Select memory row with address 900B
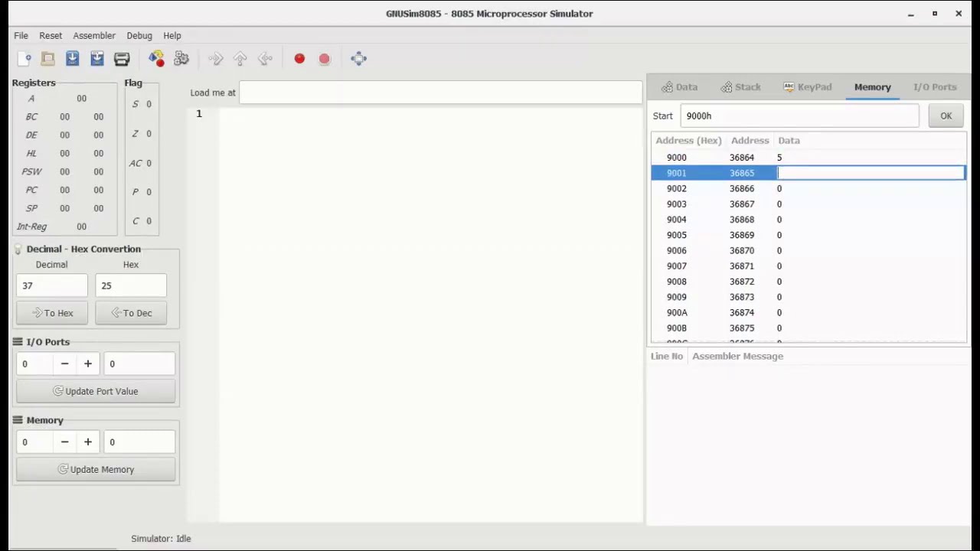Viewport: 980px width, 551px height. tap(808, 328)
